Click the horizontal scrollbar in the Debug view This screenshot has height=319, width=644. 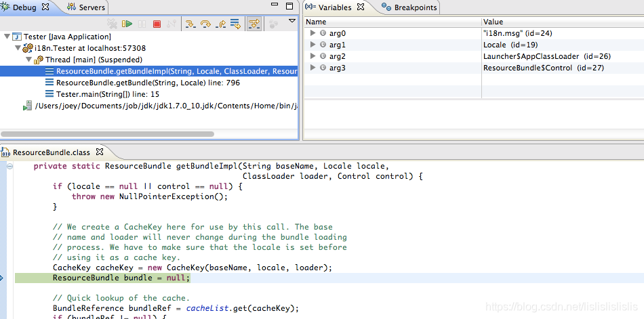click(x=107, y=134)
